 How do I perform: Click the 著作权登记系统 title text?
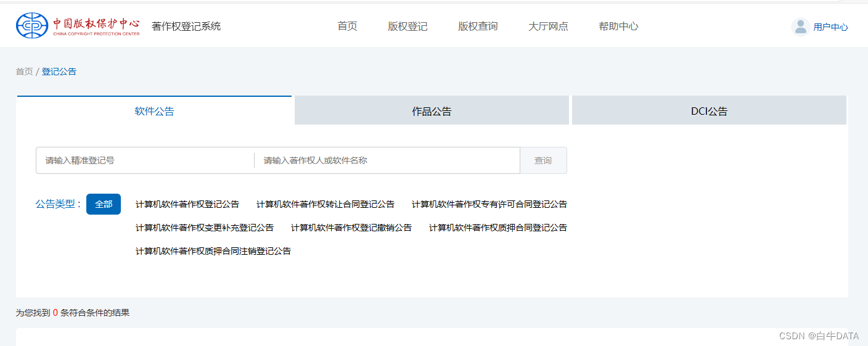point(186,26)
